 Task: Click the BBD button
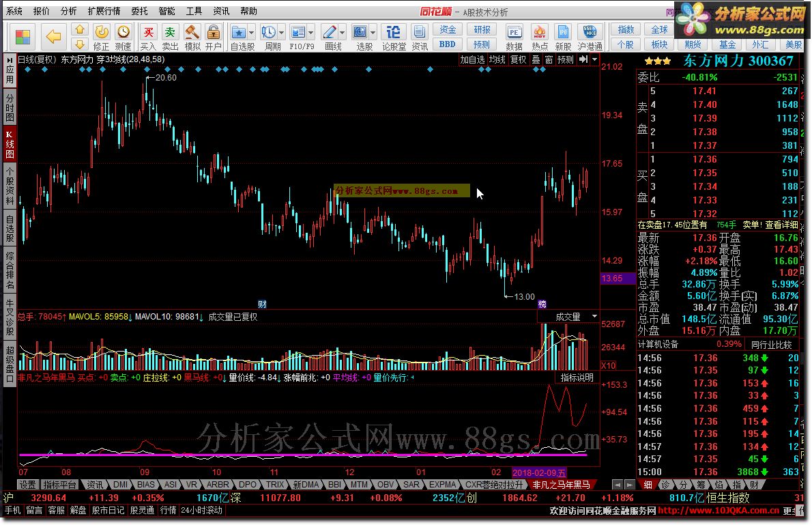coord(448,44)
